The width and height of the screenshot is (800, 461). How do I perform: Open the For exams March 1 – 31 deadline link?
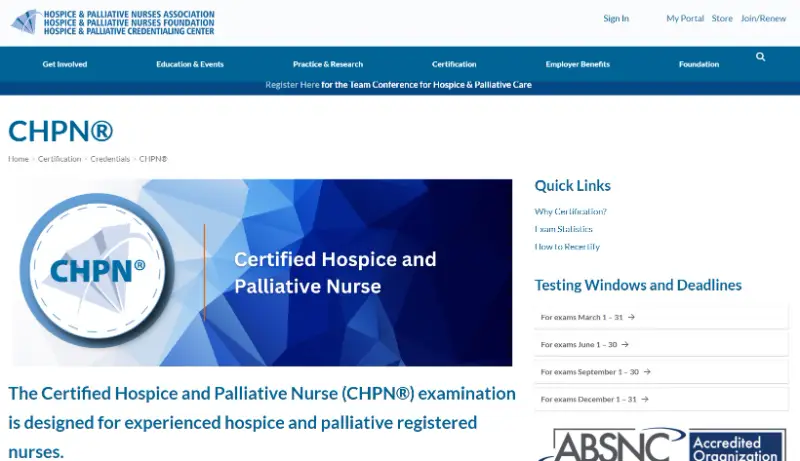click(x=661, y=317)
